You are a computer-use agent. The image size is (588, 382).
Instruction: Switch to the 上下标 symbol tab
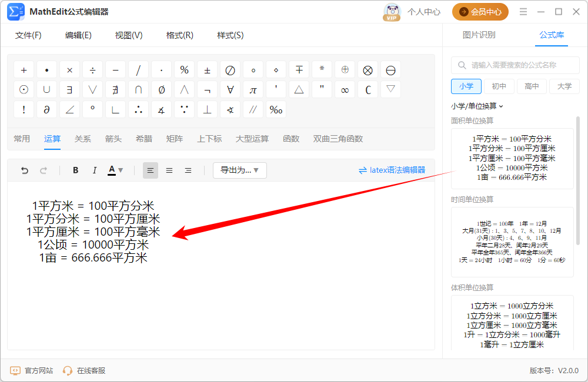tap(209, 139)
